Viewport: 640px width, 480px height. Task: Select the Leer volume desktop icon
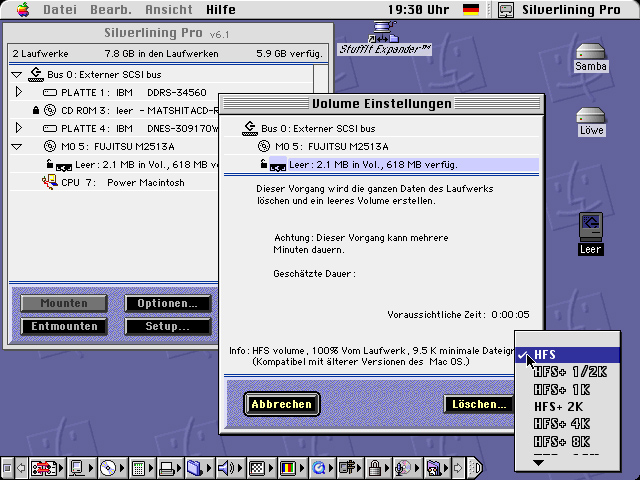tap(591, 234)
